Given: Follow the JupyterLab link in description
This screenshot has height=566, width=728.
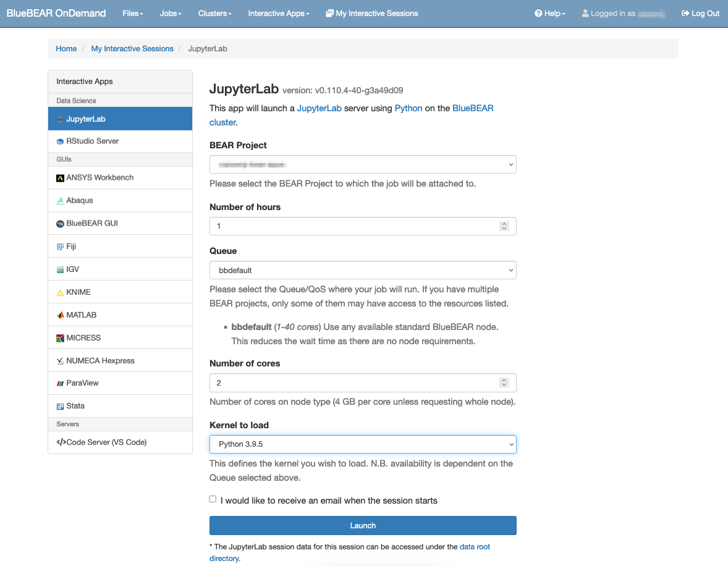Looking at the screenshot, I should pos(319,108).
